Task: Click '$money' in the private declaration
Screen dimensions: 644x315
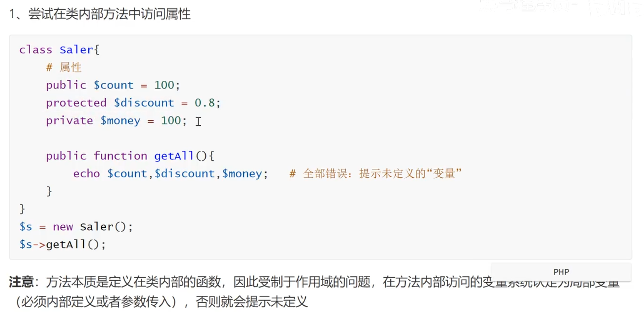Action: (120, 121)
